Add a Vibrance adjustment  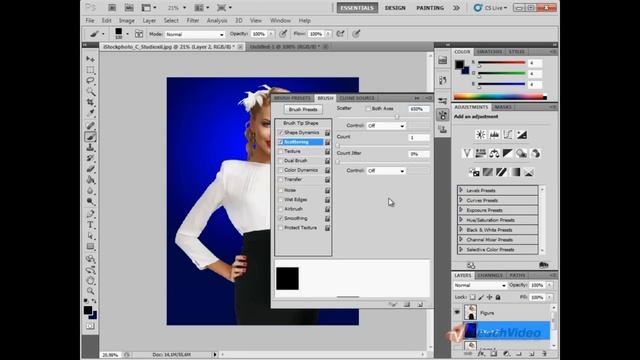467,153
